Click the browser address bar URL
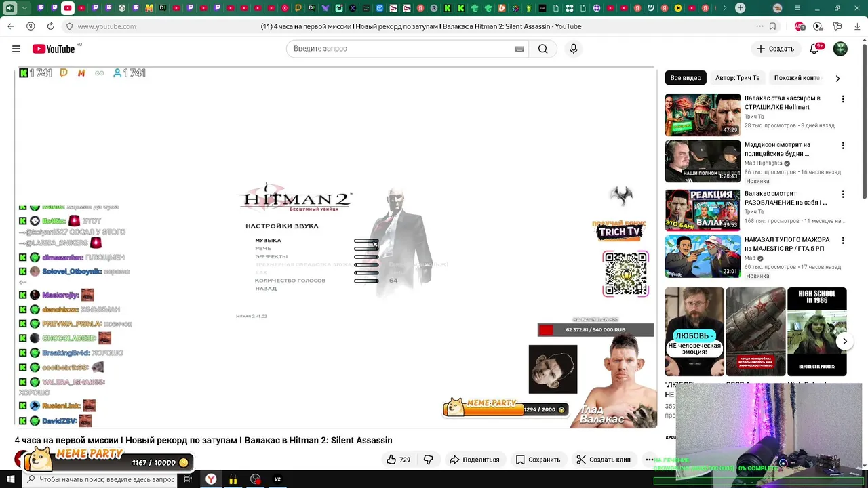The image size is (868, 488). click(x=106, y=26)
